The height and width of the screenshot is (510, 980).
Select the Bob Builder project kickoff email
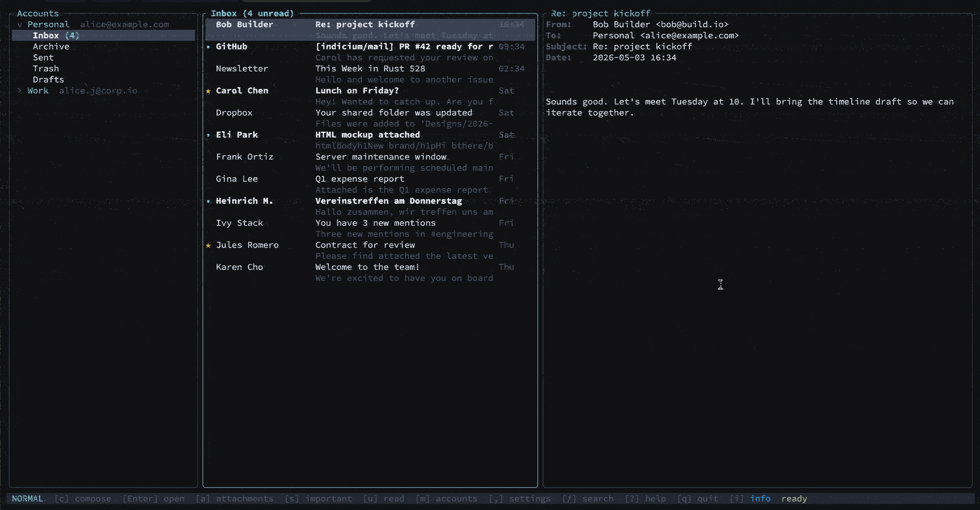point(370,30)
